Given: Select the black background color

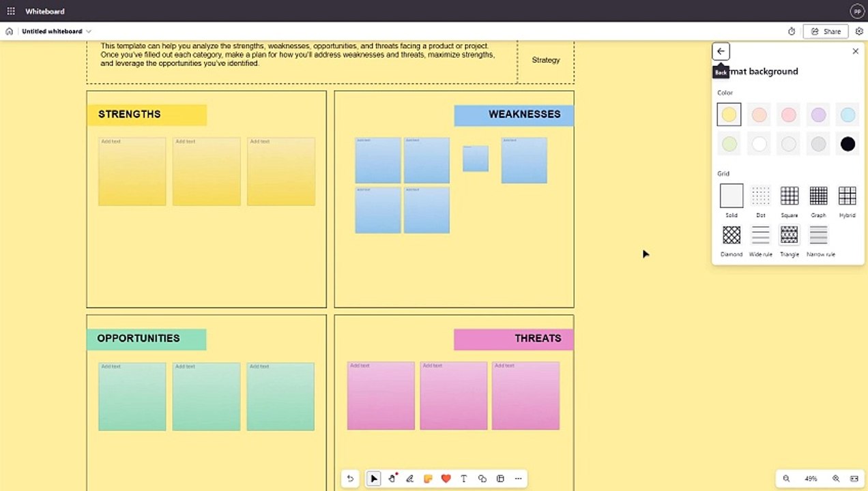Looking at the screenshot, I should (848, 144).
